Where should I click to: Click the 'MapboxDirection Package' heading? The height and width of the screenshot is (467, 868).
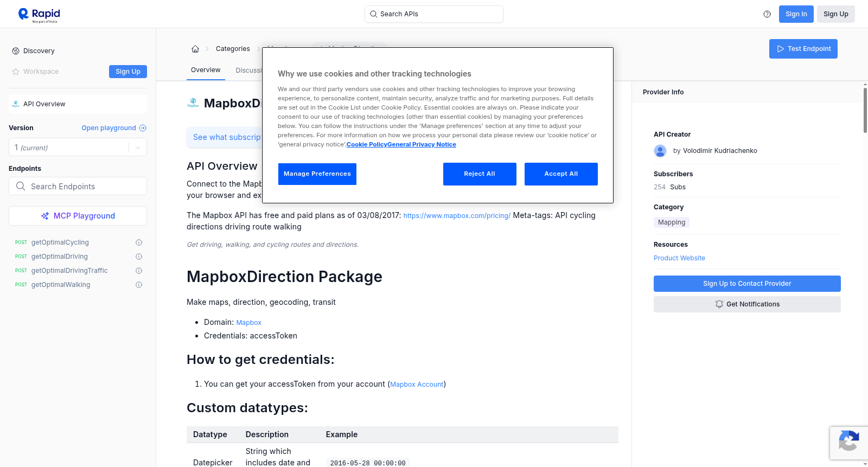click(x=284, y=277)
